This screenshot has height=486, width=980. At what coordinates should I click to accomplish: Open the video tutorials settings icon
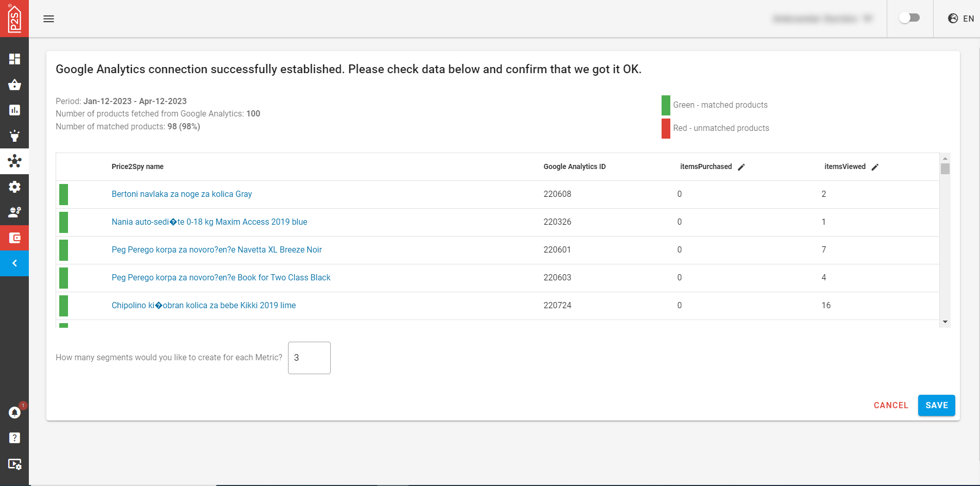click(x=14, y=464)
